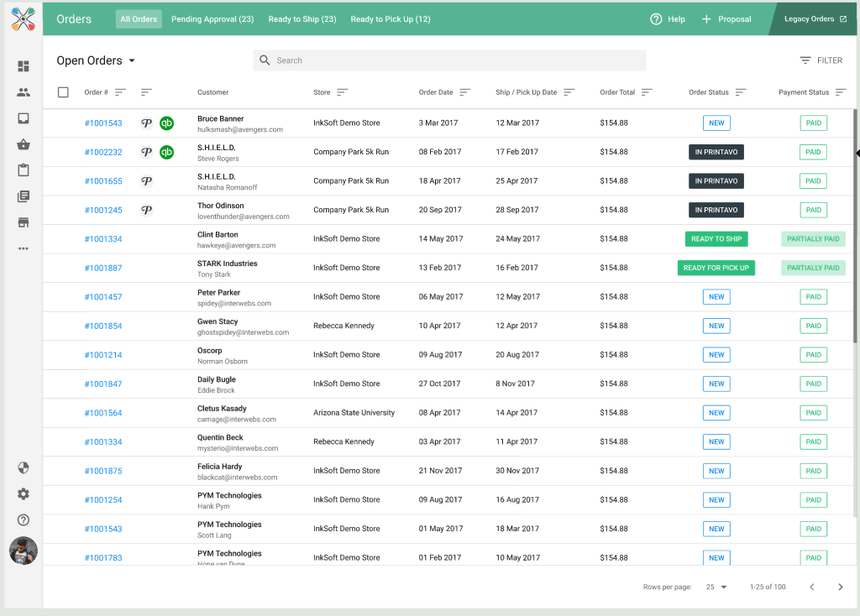Open the shopping basket icon in sidebar

[24, 144]
